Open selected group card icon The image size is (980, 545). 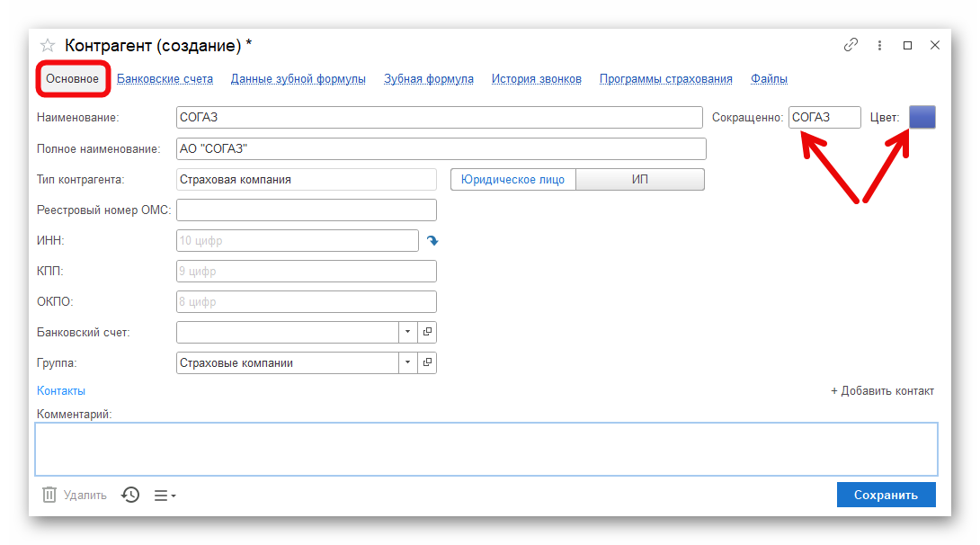click(427, 362)
